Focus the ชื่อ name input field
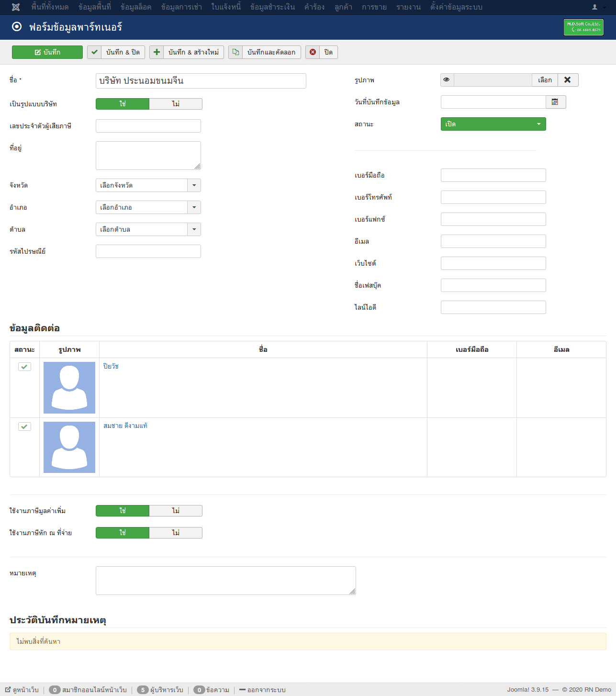Screen dimensions: 616x696 pyautogui.click(x=201, y=81)
